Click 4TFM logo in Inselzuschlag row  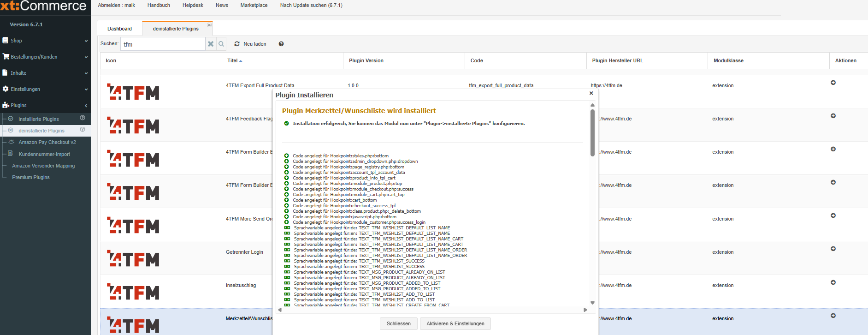133,292
